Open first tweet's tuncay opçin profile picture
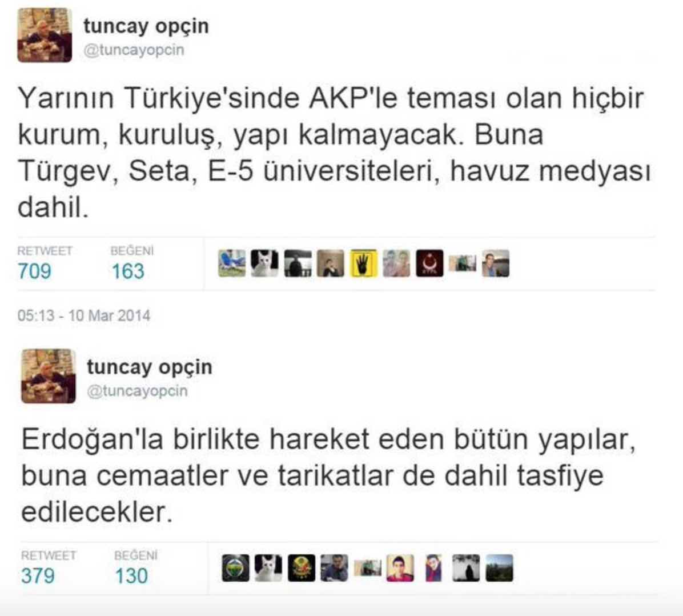Image resolution: width=683 pixels, height=616 pixels. tap(45, 35)
